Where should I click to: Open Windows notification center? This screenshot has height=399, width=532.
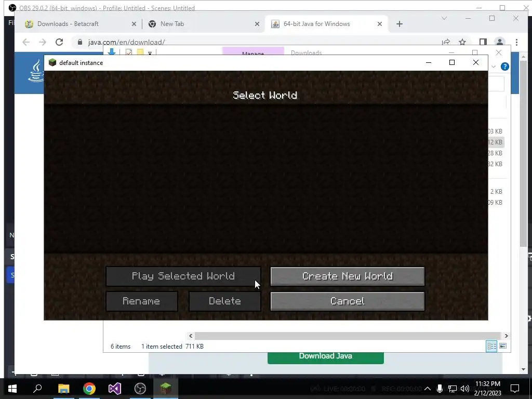click(515, 389)
